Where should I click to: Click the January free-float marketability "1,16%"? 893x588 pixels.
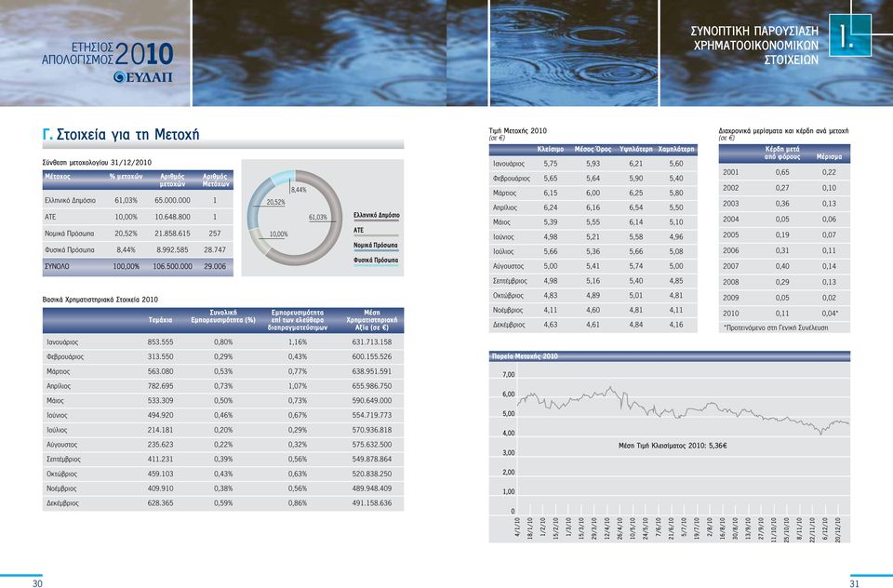[298, 342]
